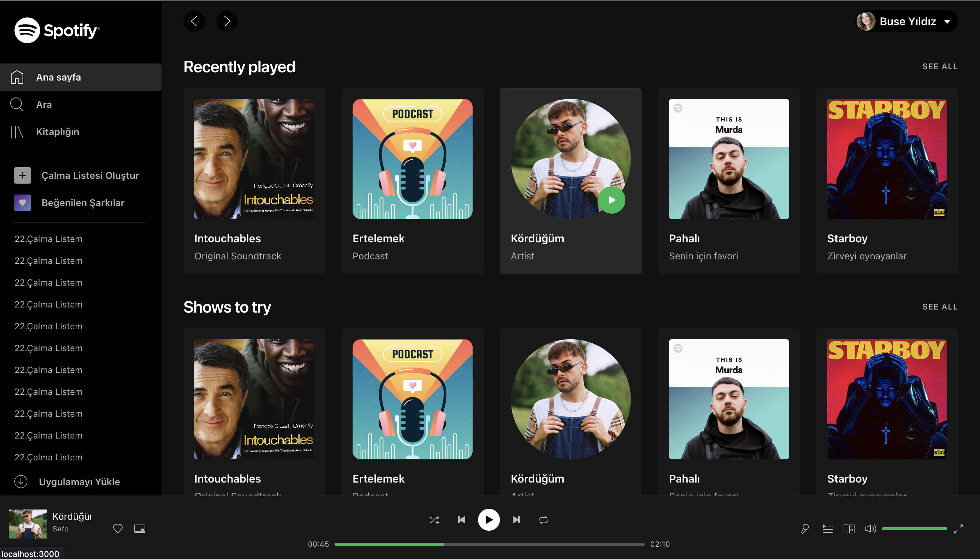Viewport: 980px width, 559px height.
Task: Click the Sefo artist name in player
Action: tap(61, 529)
